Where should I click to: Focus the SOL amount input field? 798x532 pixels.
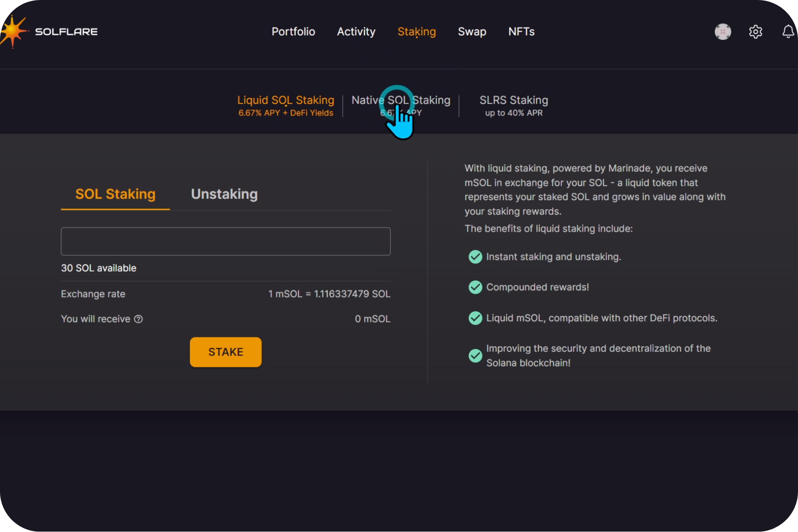[x=225, y=241]
